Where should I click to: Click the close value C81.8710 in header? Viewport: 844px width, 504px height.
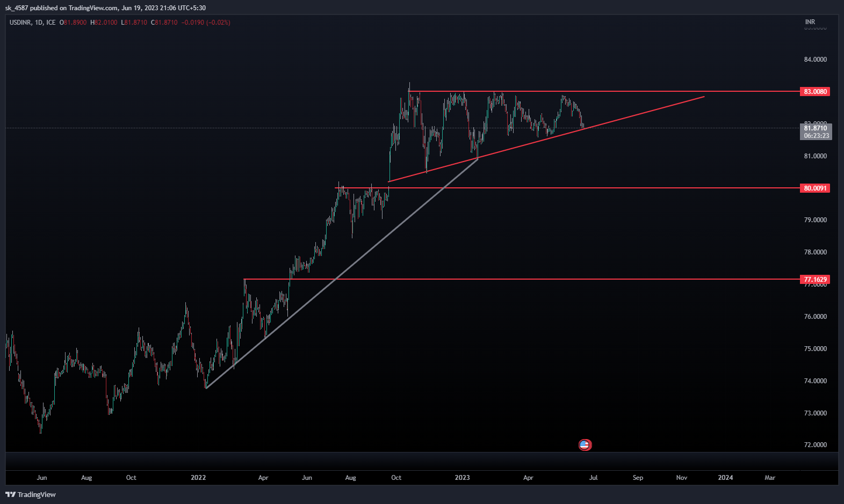pos(164,23)
